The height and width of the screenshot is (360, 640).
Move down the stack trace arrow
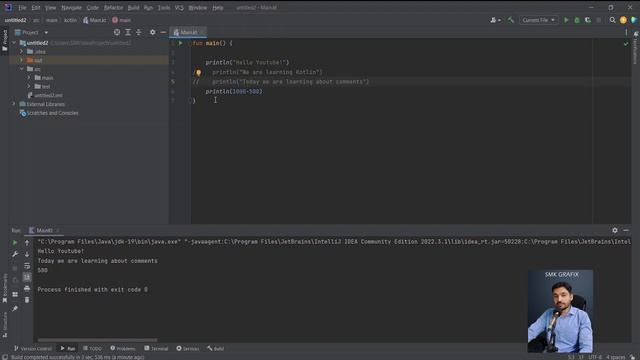(27, 254)
